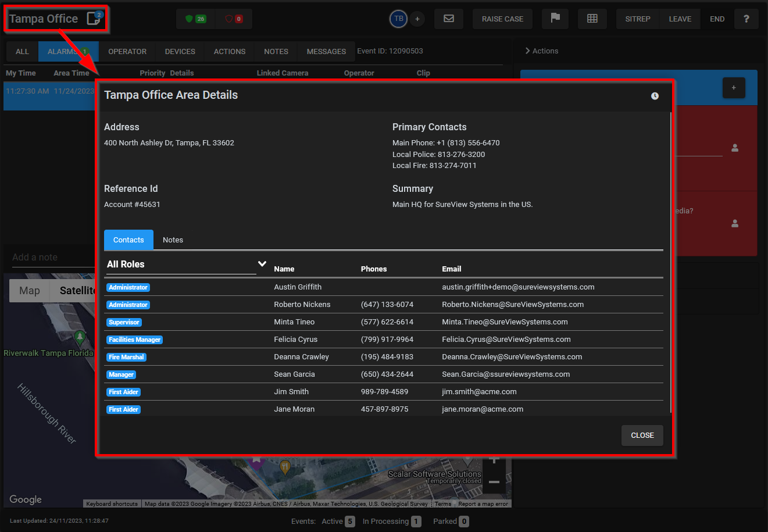Click the Parked events count 0
Viewport: 768px width, 532px height.
464,522
